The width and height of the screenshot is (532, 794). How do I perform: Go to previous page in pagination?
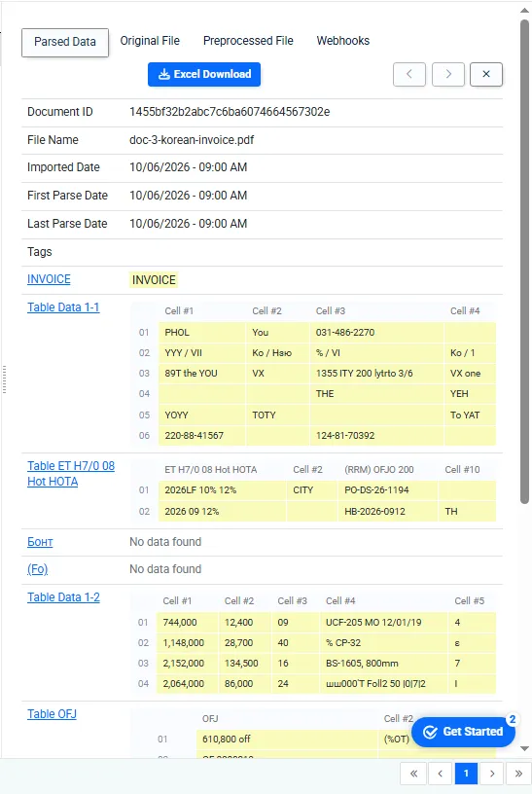(x=440, y=774)
